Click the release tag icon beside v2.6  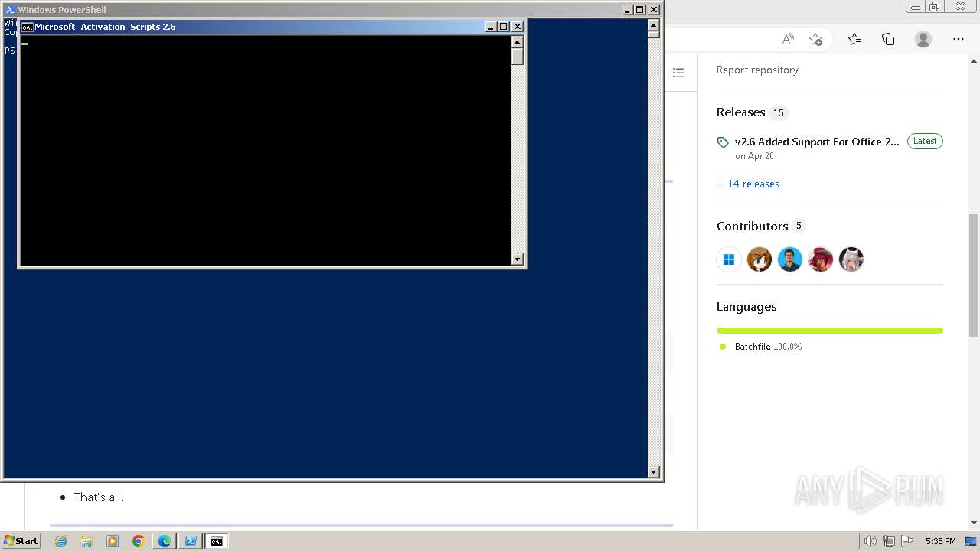723,142
